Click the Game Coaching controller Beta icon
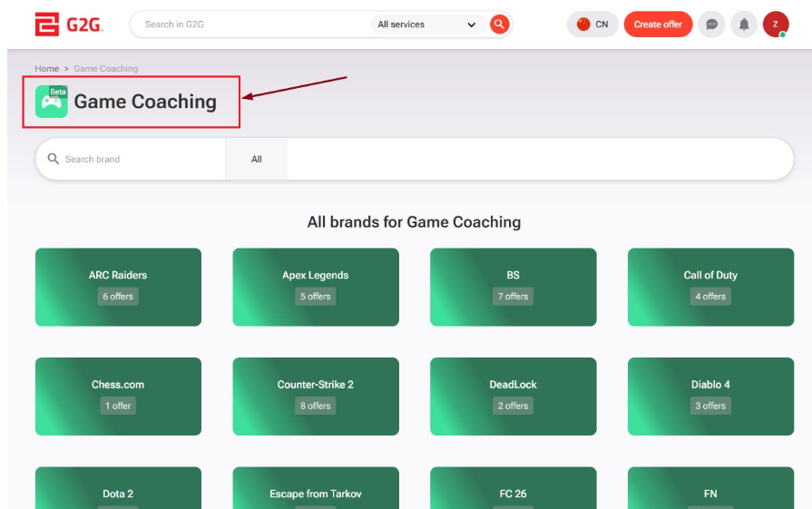The width and height of the screenshot is (812, 509). pos(52,102)
